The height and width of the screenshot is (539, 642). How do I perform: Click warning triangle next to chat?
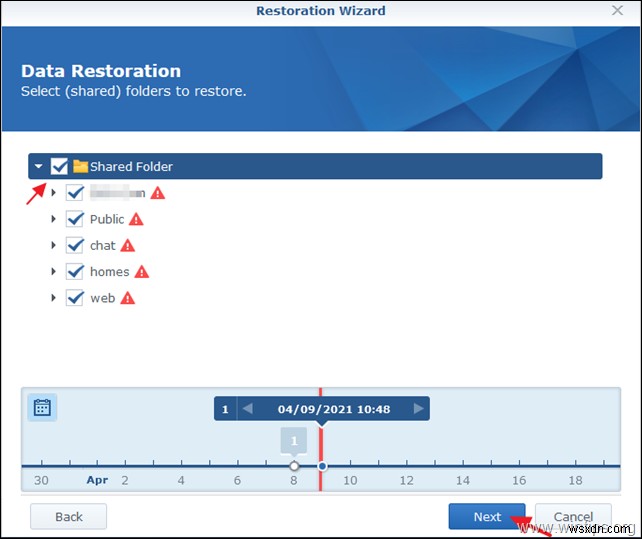click(x=128, y=246)
